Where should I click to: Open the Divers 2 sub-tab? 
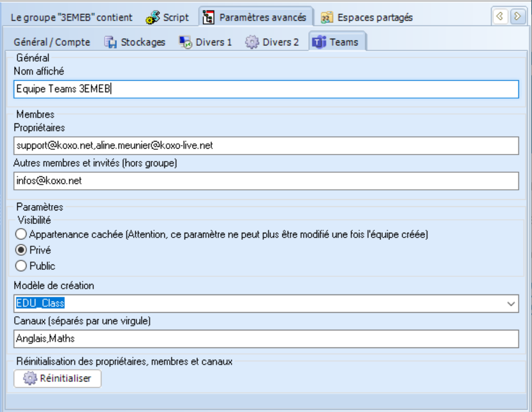(272, 42)
